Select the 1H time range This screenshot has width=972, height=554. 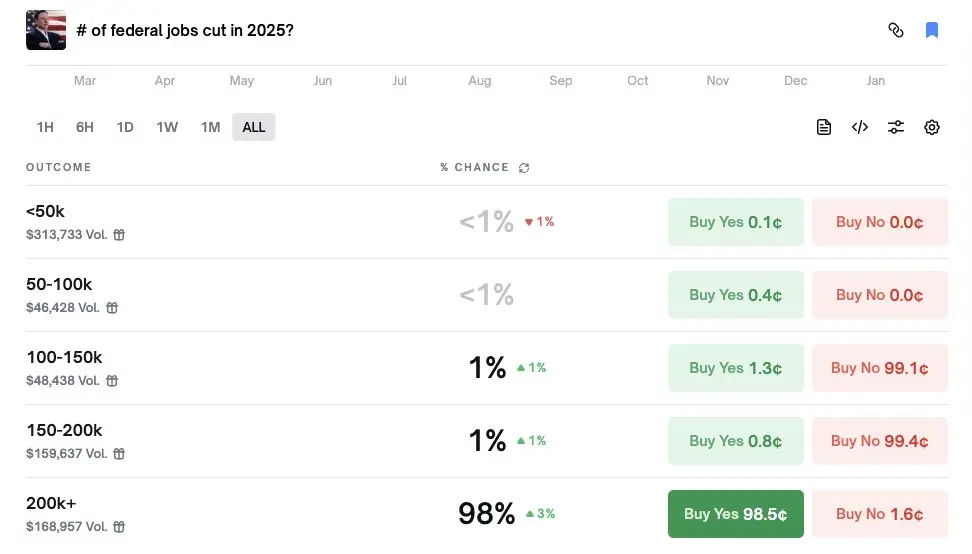[45, 127]
